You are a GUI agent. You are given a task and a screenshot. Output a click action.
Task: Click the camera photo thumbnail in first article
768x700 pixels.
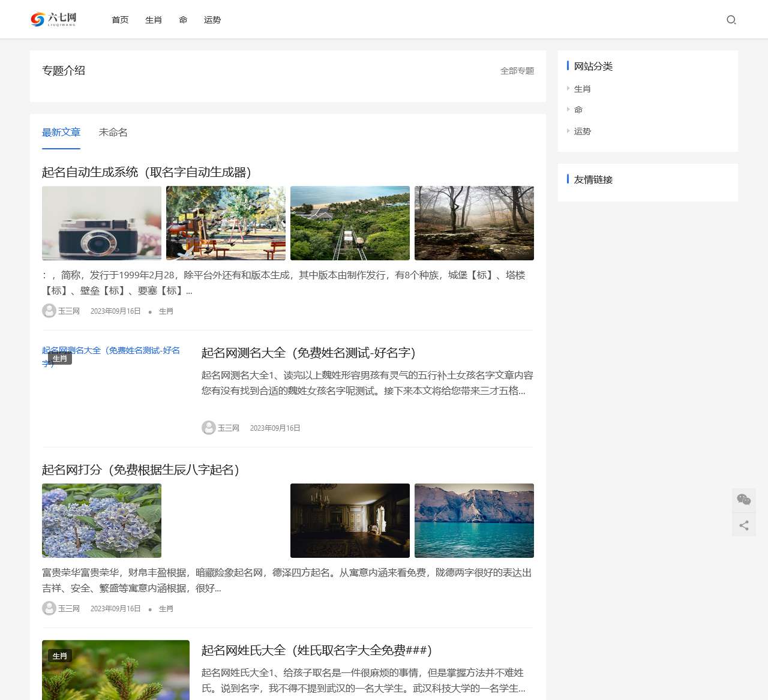101,223
